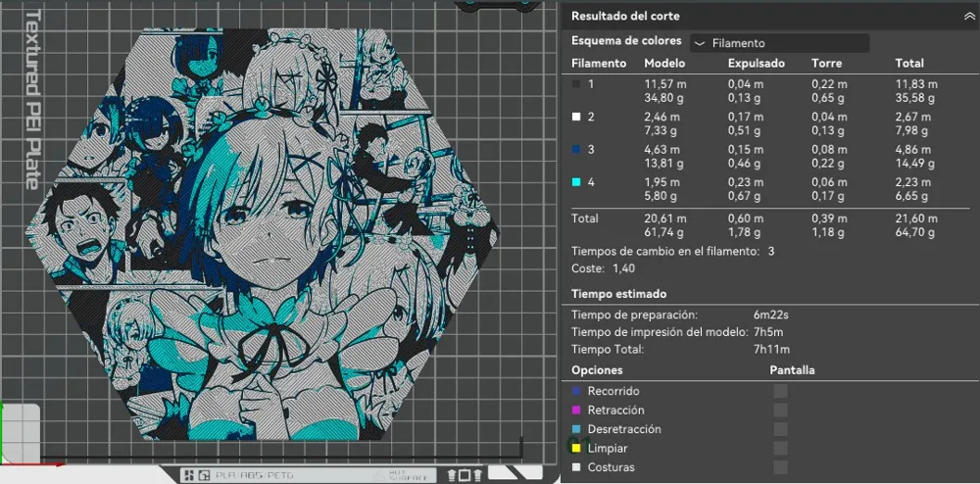The width and height of the screenshot is (980, 484).
Task: Click the 6m22s preparation time value
Action: pos(771,315)
